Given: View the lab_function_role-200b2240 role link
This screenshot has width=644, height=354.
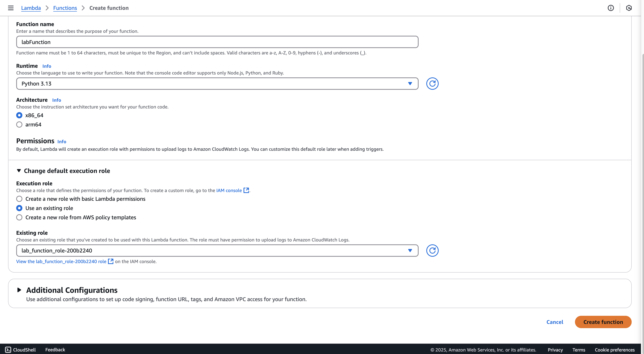Looking at the screenshot, I should [61, 261].
